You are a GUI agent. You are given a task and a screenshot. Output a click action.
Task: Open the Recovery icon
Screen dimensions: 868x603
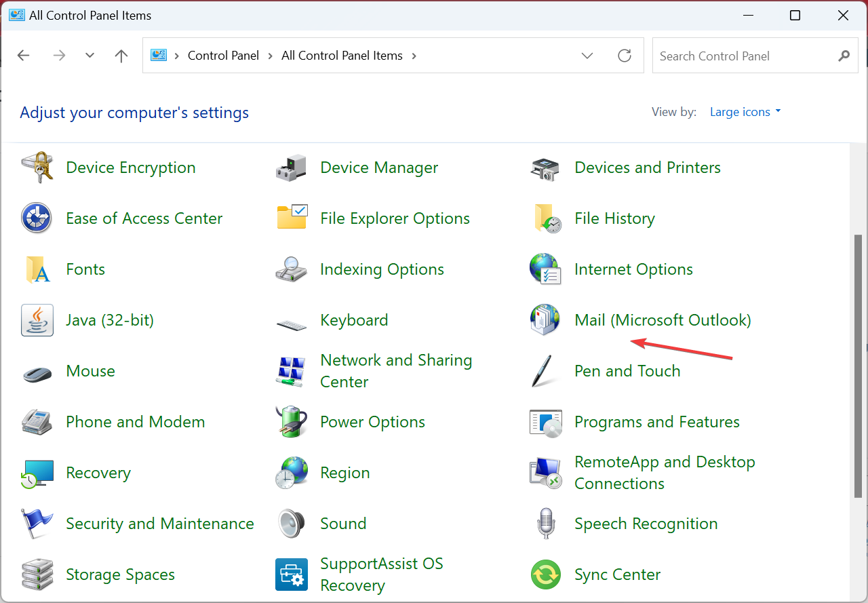tap(37, 473)
